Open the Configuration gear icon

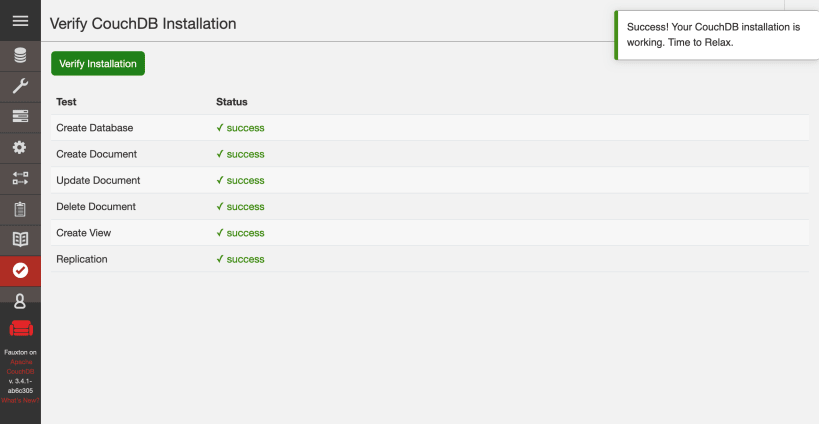click(x=20, y=148)
